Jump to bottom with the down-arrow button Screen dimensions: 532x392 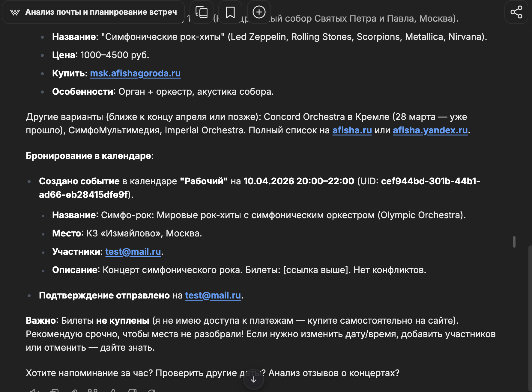point(254,379)
